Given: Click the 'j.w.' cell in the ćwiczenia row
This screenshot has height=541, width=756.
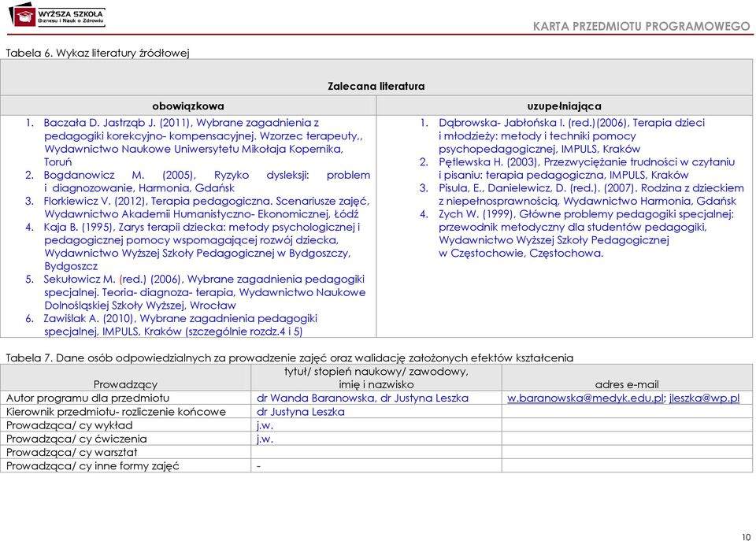Looking at the screenshot, I should 265,439.
